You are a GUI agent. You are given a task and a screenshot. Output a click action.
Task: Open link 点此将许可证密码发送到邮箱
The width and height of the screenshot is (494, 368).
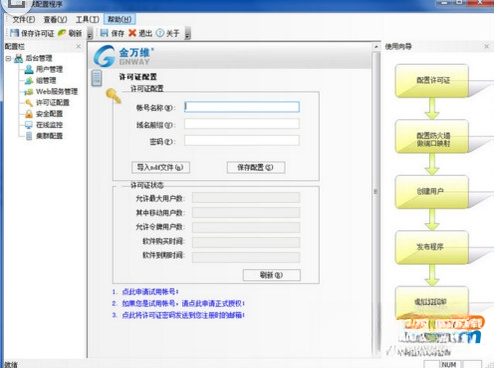183,315
